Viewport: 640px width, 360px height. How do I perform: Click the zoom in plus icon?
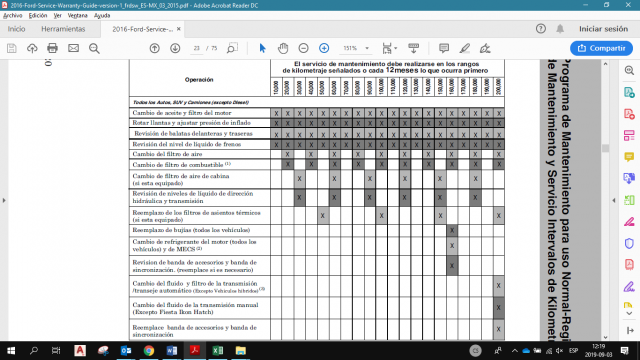324,48
